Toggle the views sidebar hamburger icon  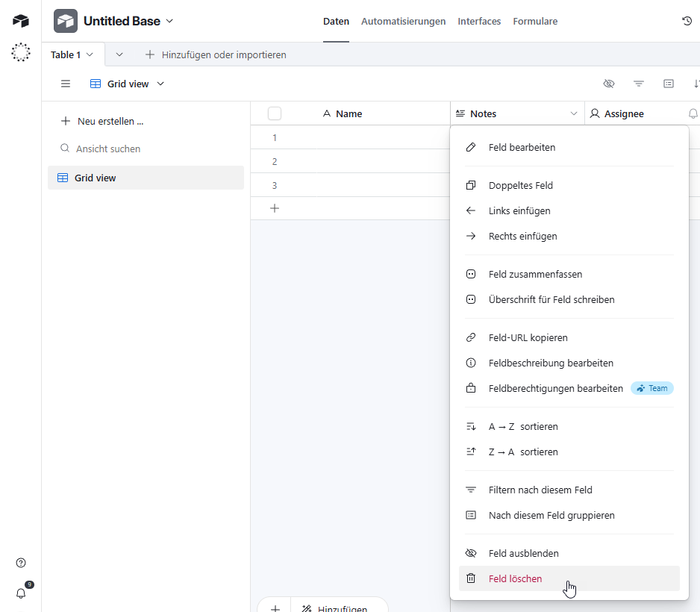click(x=66, y=84)
